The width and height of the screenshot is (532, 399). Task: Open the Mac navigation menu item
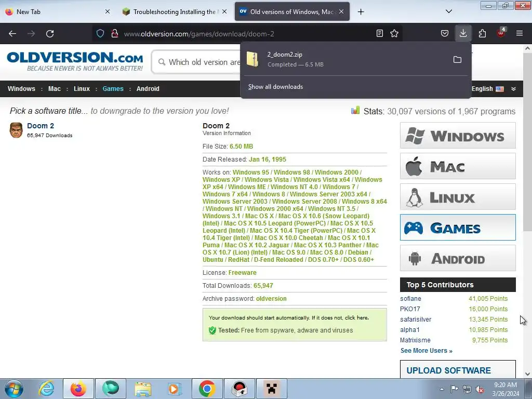(54, 88)
